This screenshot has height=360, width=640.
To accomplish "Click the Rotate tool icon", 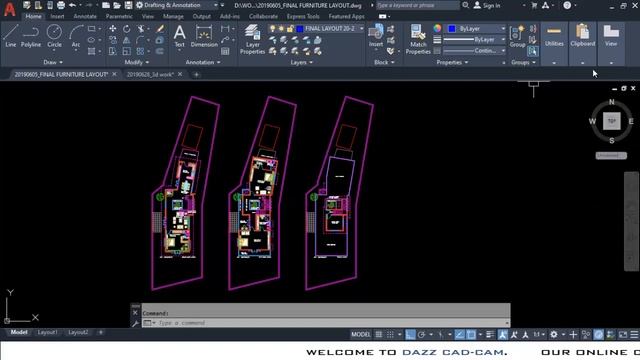I will tap(127, 29).
